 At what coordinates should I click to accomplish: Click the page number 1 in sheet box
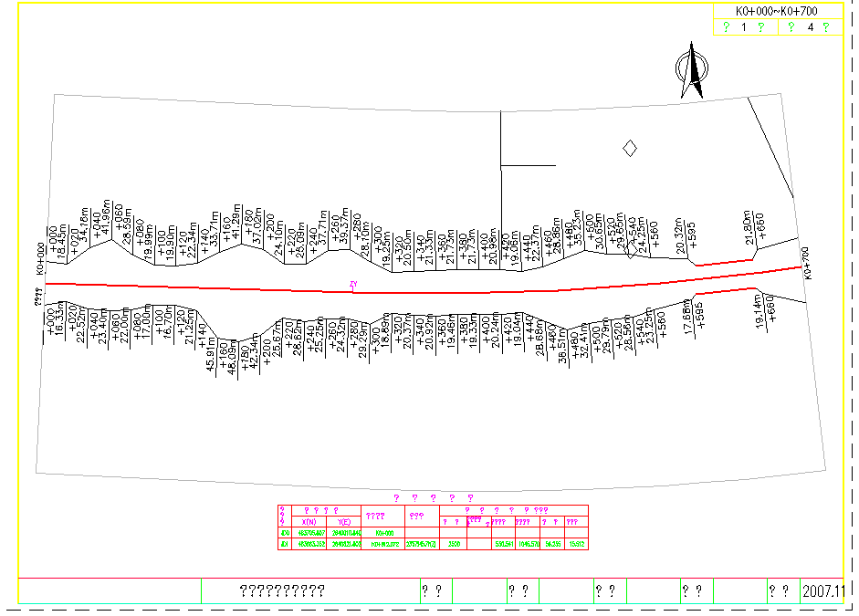click(744, 27)
